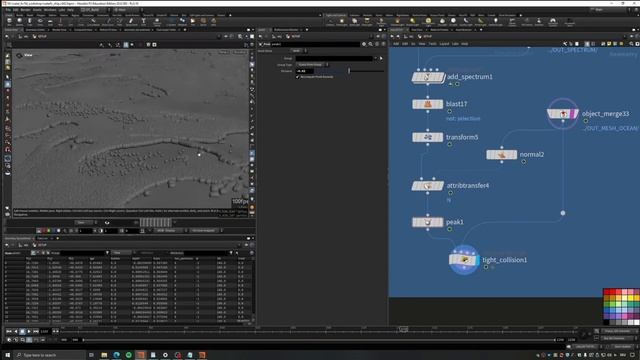
Task: Open the Group field dropdown arrow
Action: click(x=376, y=58)
